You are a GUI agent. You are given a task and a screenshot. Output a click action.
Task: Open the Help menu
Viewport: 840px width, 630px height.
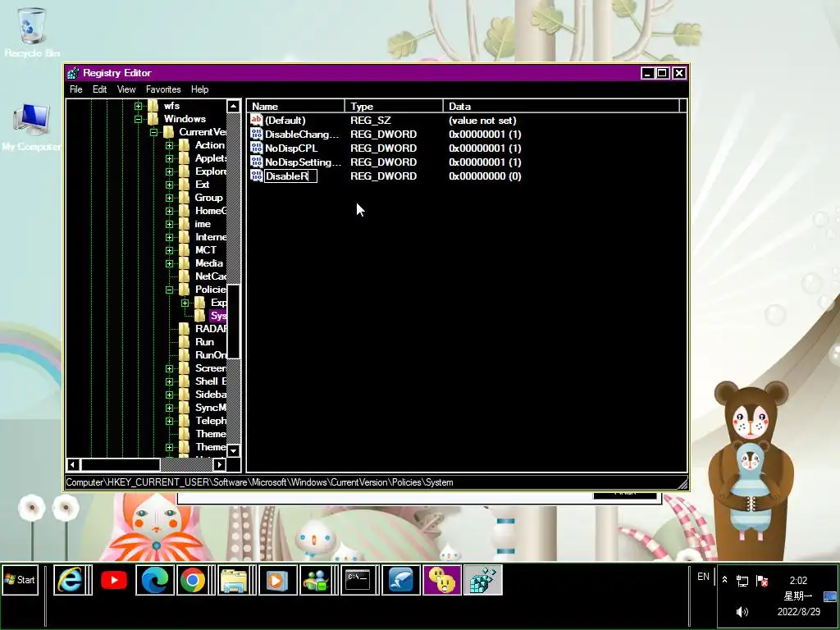(200, 89)
